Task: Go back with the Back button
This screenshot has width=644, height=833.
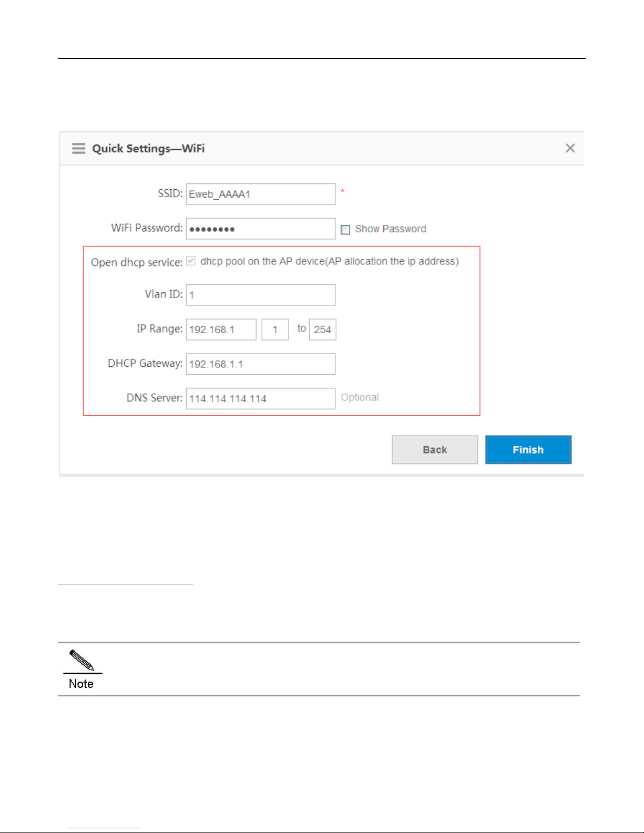Action: click(435, 450)
